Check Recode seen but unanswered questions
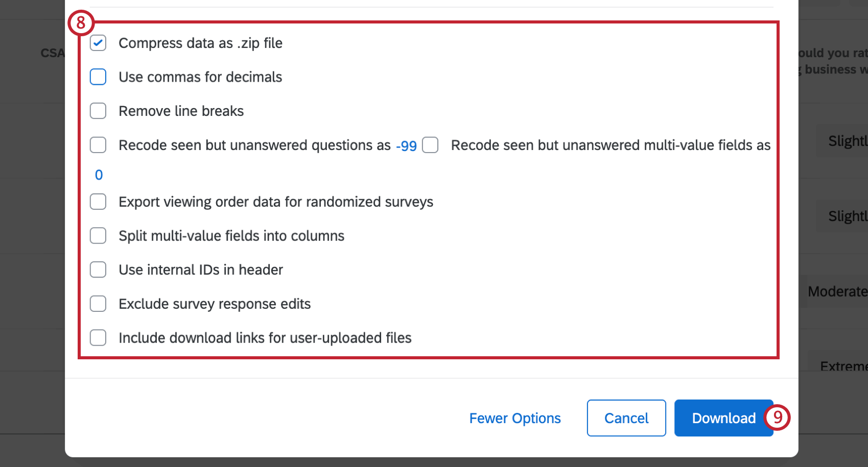The height and width of the screenshot is (467, 868). click(98, 145)
